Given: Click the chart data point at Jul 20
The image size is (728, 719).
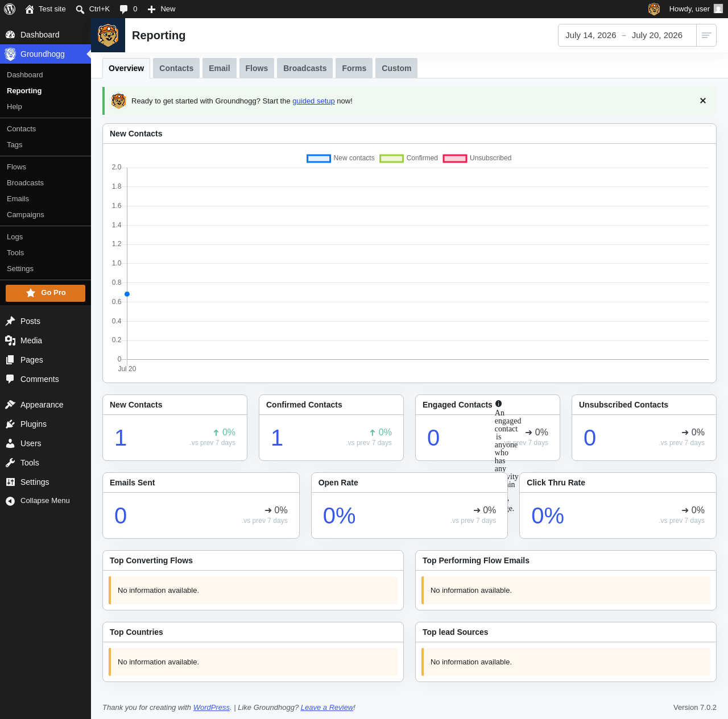Looking at the screenshot, I should pos(127,294).
